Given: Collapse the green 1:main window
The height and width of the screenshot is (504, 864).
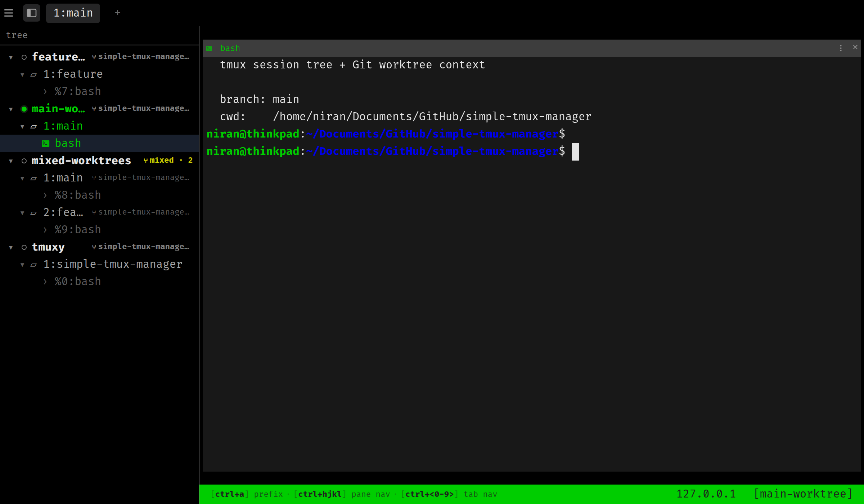Looking at the screenshot, I should coord(22,126).
